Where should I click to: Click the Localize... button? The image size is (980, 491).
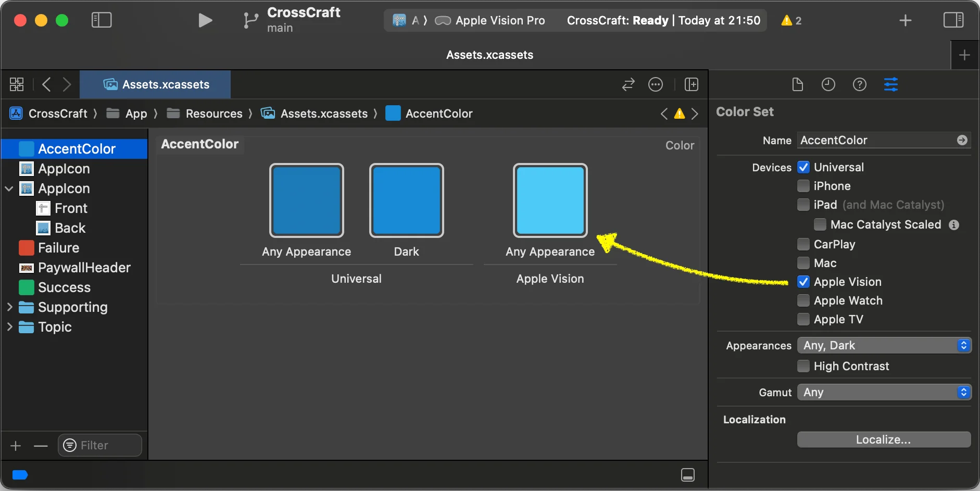point(883,439)
